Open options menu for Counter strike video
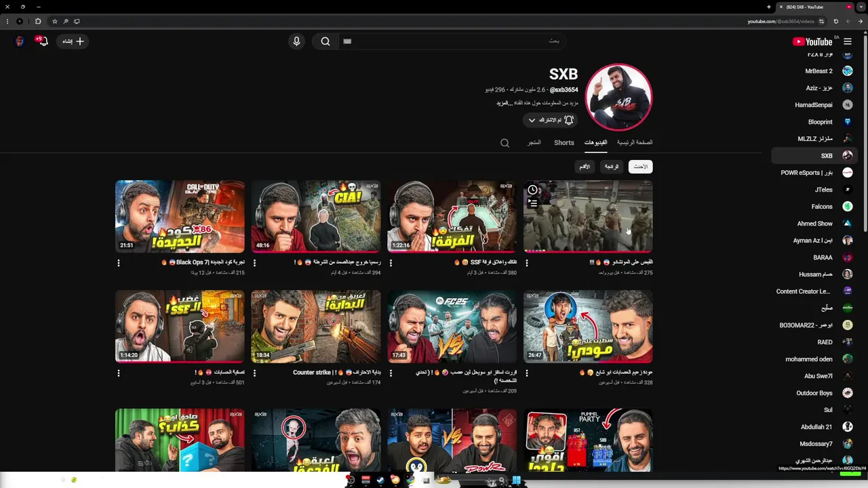The width and height of the screenshot is (868, 488). [255, 373]
